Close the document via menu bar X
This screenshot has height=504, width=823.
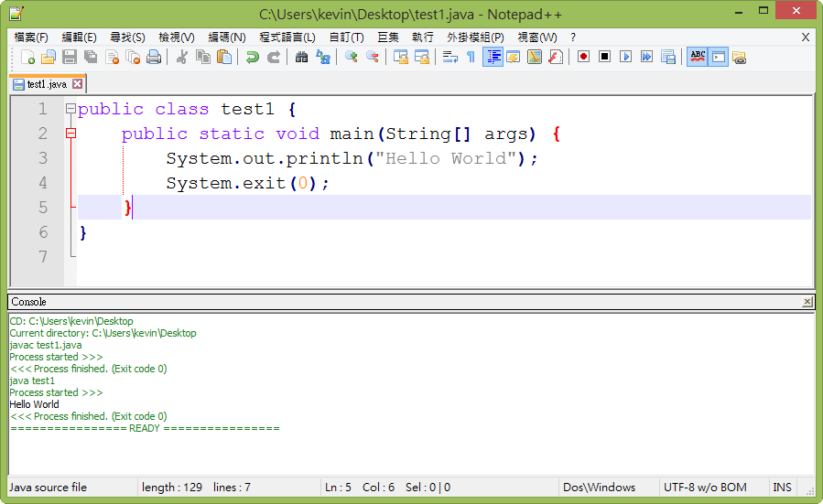click(x=806, y=38)
